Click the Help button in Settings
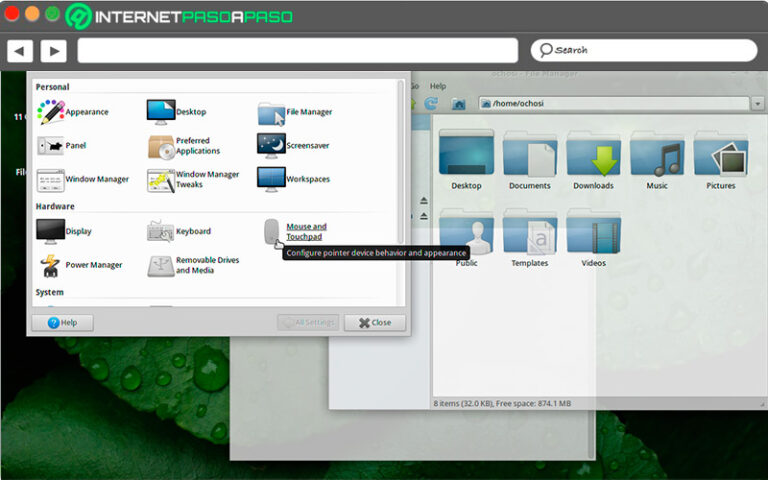The image size is (768, 480). [x=62, y=323]
